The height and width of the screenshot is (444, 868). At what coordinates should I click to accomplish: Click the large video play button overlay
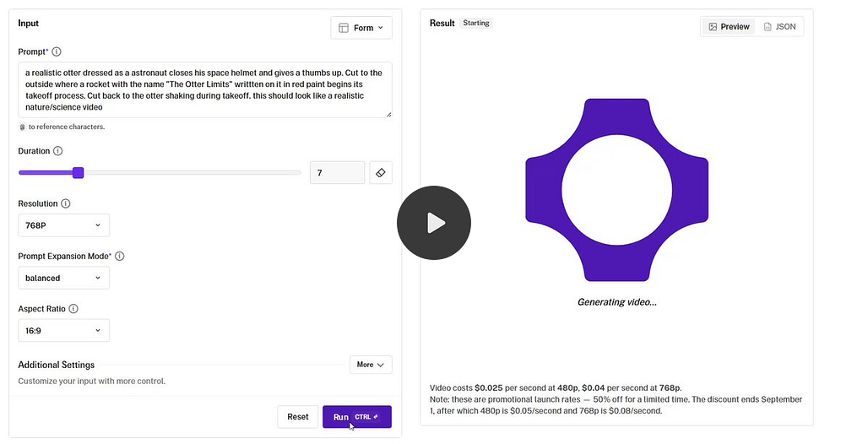(434, 223)
